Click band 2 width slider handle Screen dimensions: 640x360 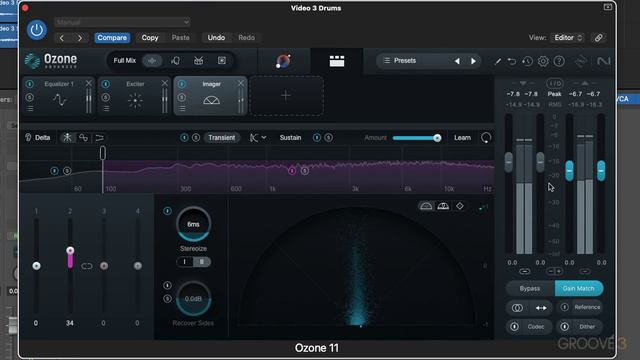click(x=70, y=250)
